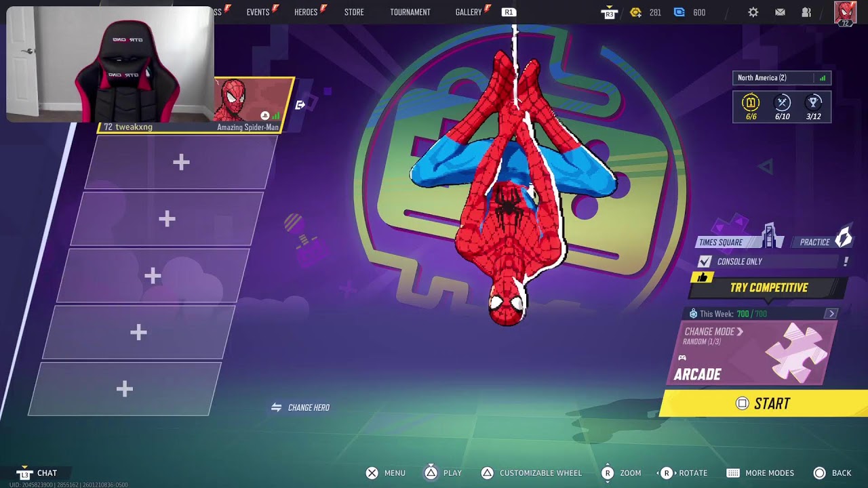Click the Random (1/3) label

click(702, 342)
